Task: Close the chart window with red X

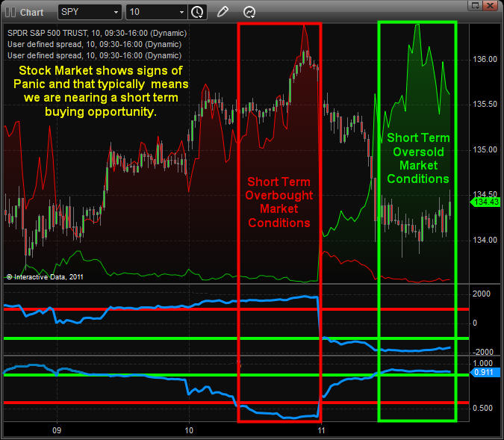Action: (x=490, y=5)
